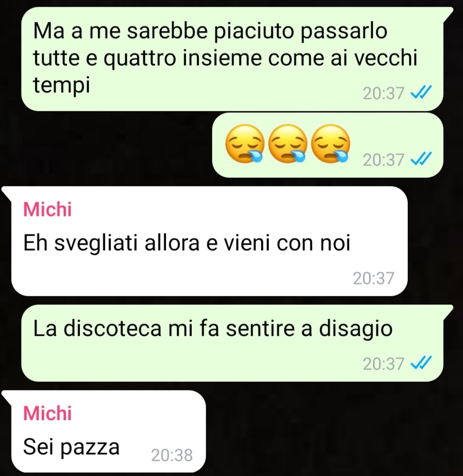The height and width of the screenshot is (476, 463).
Task: Click 20:37 timestamp on the discoteca message
Action: [384, 363]
